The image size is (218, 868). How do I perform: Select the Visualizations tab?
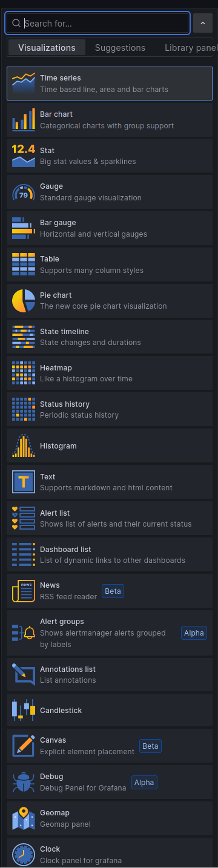click(x=47, y=48)
